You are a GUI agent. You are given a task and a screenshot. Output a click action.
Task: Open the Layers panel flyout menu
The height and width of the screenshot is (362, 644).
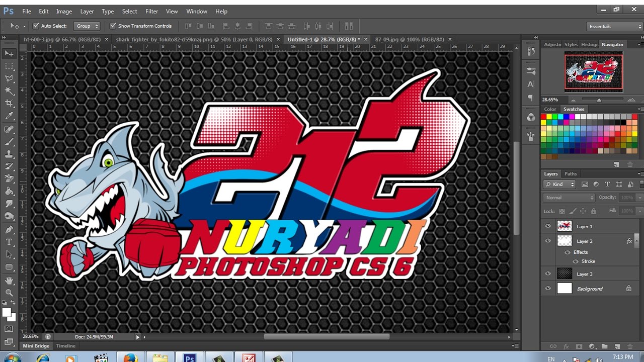click(x=640, y=174)
